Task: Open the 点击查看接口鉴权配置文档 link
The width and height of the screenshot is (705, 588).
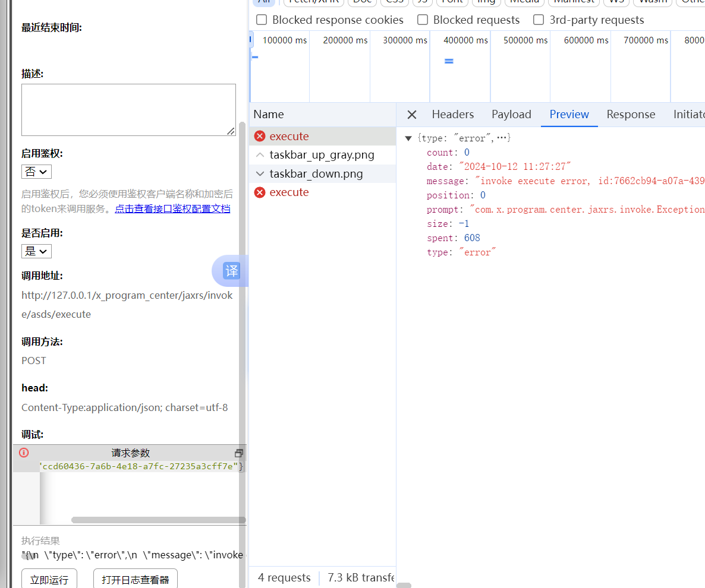Action: [172, 209]
